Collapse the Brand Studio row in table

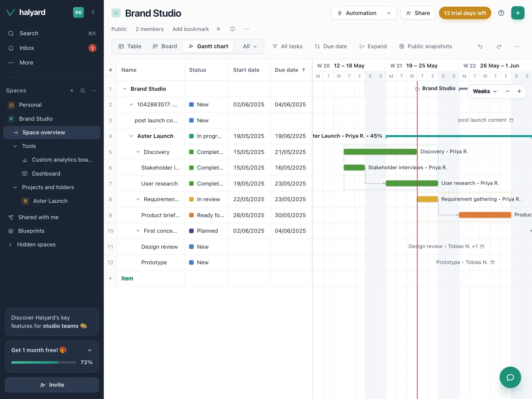pos(125,89)
